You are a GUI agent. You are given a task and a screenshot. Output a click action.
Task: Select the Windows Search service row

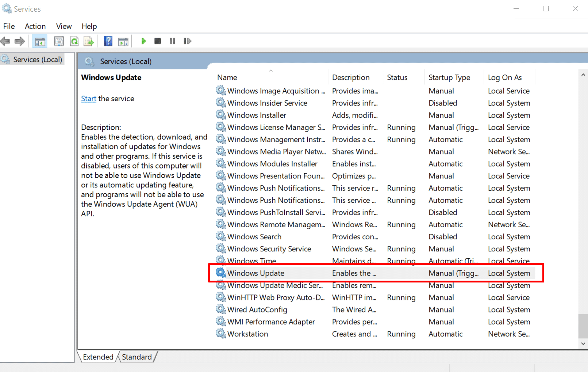coord(254,236)
